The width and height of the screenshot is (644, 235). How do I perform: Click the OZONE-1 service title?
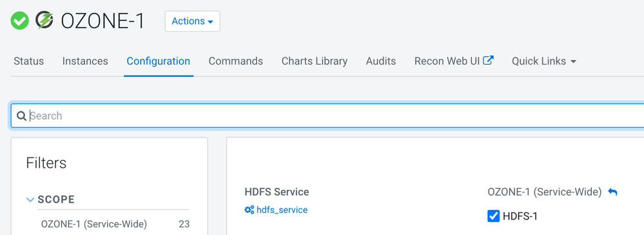[102, 21]
